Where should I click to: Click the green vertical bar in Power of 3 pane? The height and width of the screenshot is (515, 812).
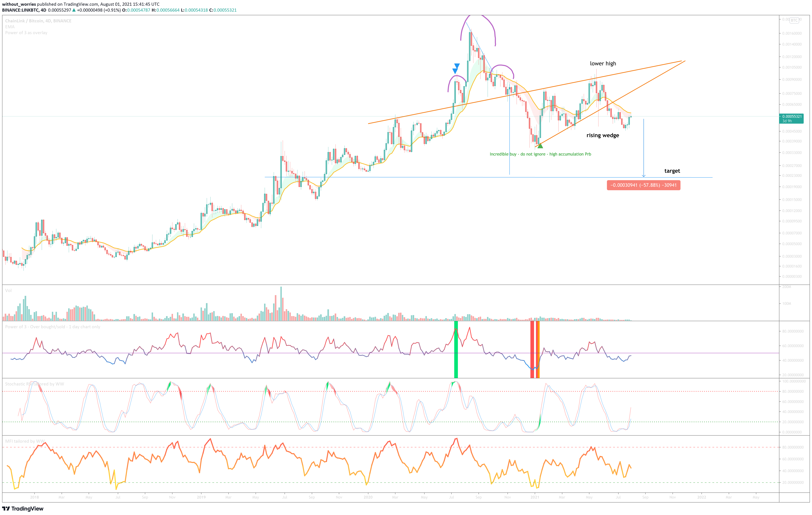coord(456,350)
